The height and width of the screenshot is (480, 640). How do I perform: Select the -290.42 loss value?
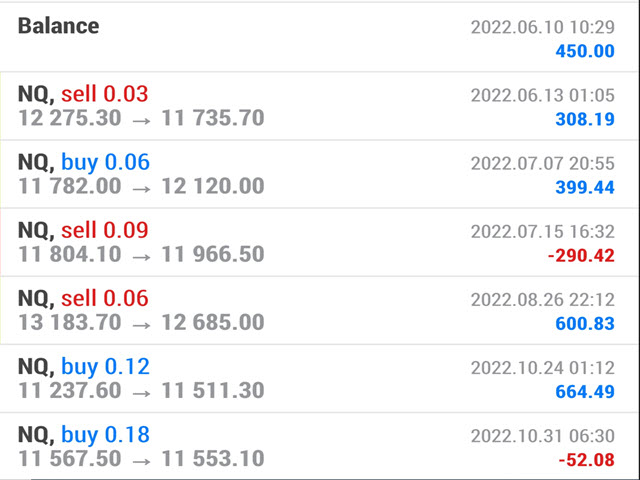pos(581,256)
